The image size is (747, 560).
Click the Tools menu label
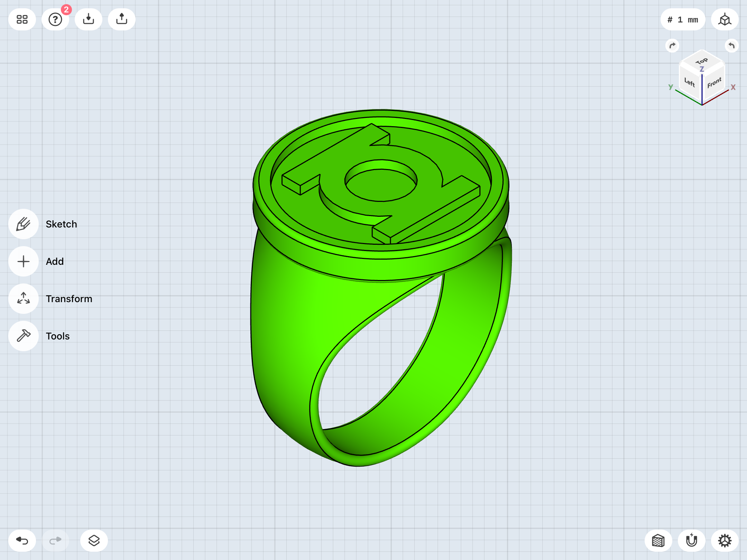(58, 336)
